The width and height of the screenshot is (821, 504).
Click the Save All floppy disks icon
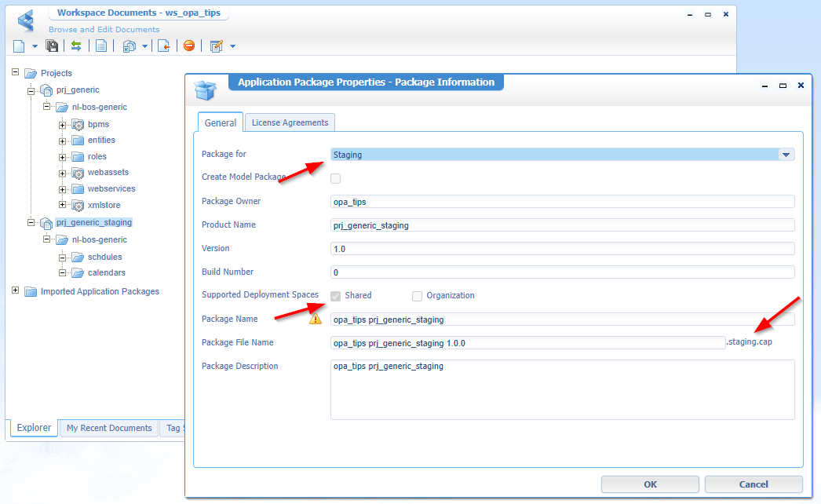coord(52,46)
